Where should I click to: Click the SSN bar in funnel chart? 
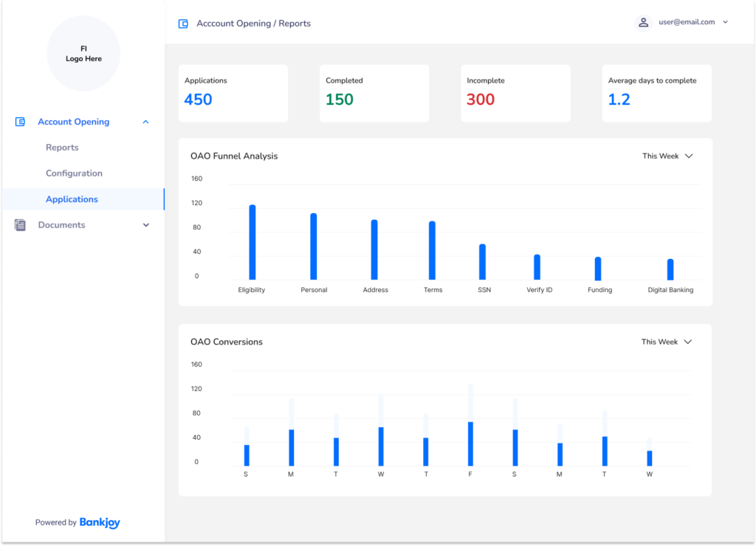tap(482, 262)
